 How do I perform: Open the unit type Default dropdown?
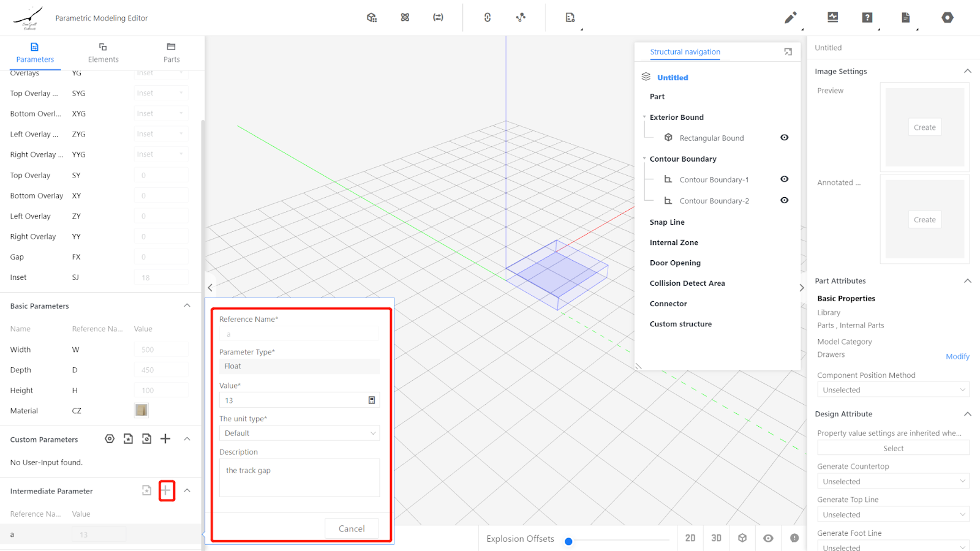pos(299,433)
